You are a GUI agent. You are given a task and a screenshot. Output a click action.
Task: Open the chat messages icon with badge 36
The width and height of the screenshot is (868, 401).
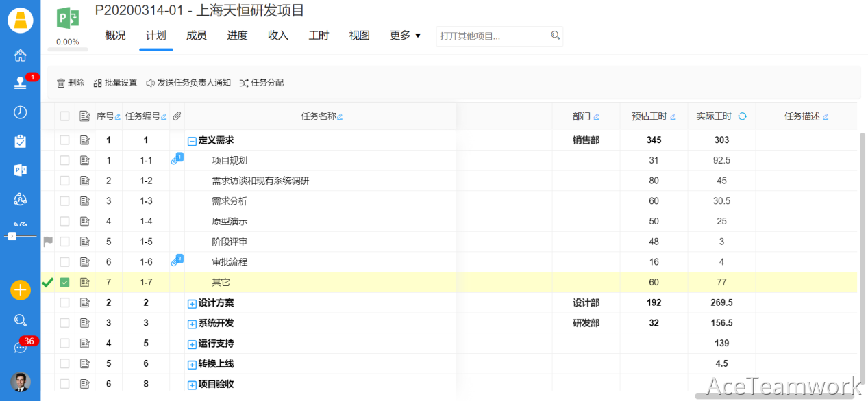click(21, 348)
